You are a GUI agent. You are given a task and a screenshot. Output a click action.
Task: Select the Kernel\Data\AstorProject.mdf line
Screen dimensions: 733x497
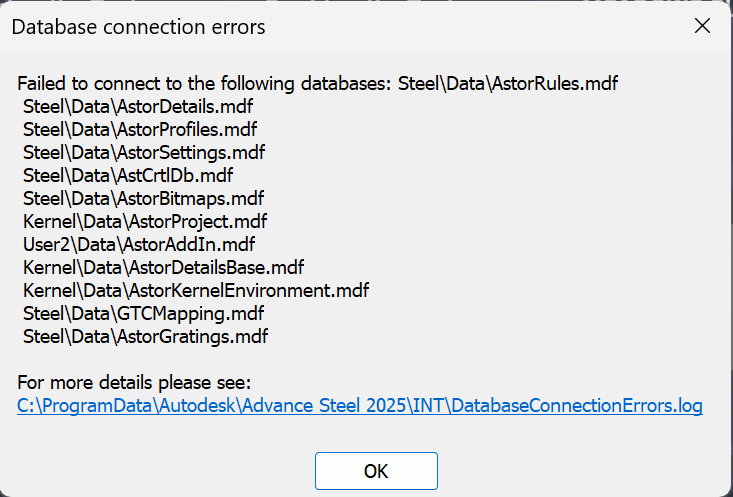click(x=145, y=221)
